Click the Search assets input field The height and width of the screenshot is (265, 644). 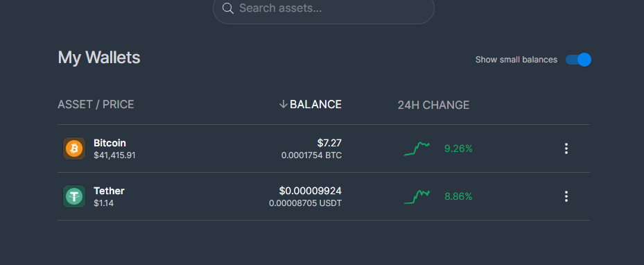(x=324, y=8)
